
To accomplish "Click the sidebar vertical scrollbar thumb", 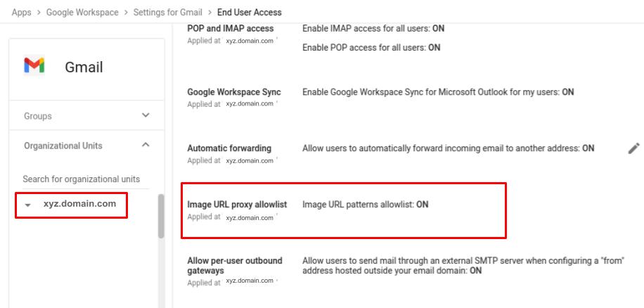I will [161, 216].
